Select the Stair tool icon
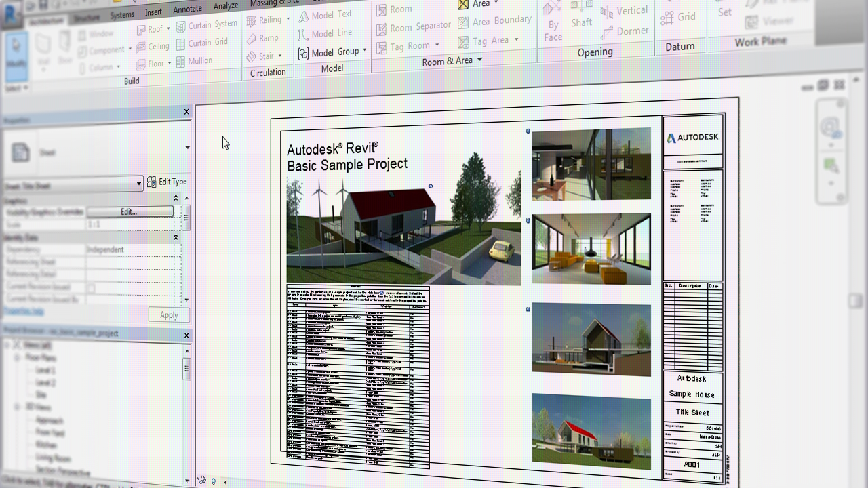The height and width of the screenshot is (488, 868). [x=252, y=57]
